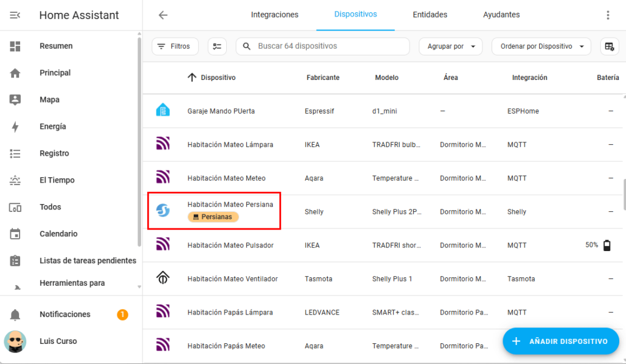This screenshot has width=626, height=364.
Task: Click the Añadir Dispositivo button
Action: point(561,341)
